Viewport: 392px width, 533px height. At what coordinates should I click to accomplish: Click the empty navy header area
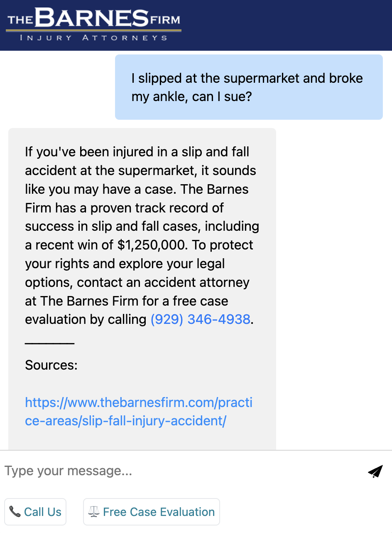(x=287, y=25)
